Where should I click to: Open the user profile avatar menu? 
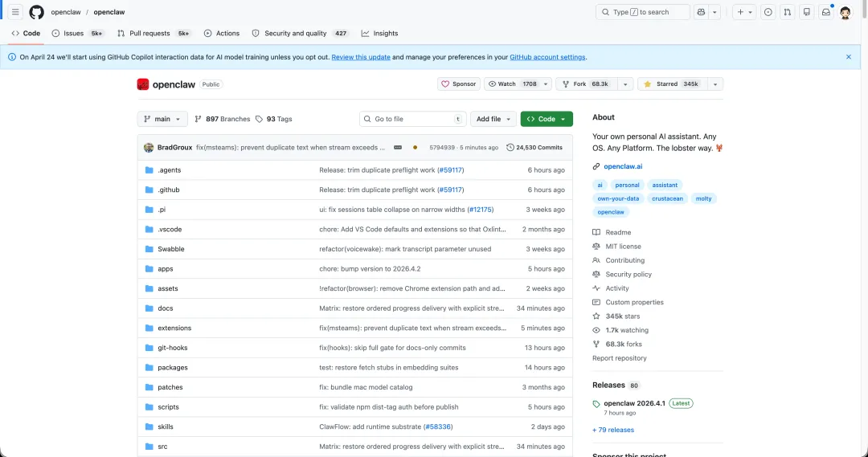click(845, 12)
